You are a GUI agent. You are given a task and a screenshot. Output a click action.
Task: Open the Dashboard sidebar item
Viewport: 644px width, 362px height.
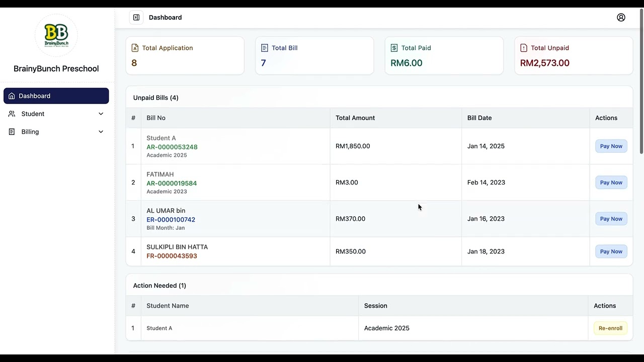[x=56, y=96]
